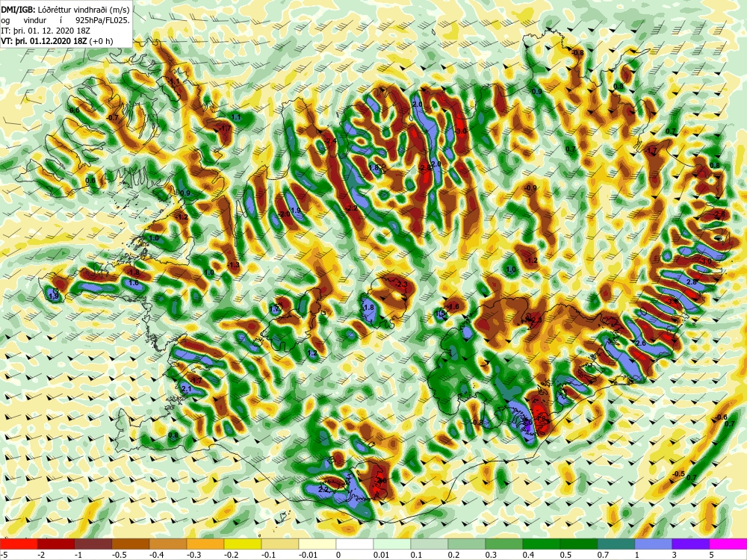Viewport: 747px width, 560px height.
Task: Click the "925hPa/FL025." level text
Action: click(x=103, y=20)
